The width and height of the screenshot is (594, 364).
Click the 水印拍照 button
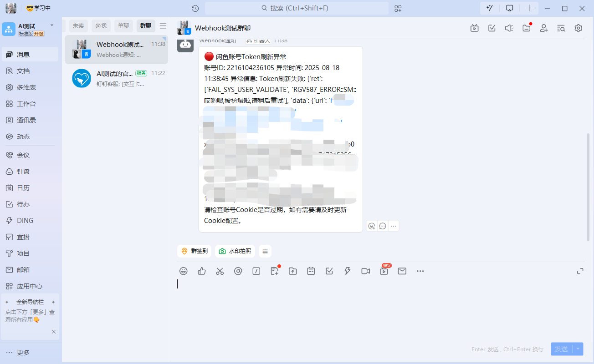click(x=235, y=251)
